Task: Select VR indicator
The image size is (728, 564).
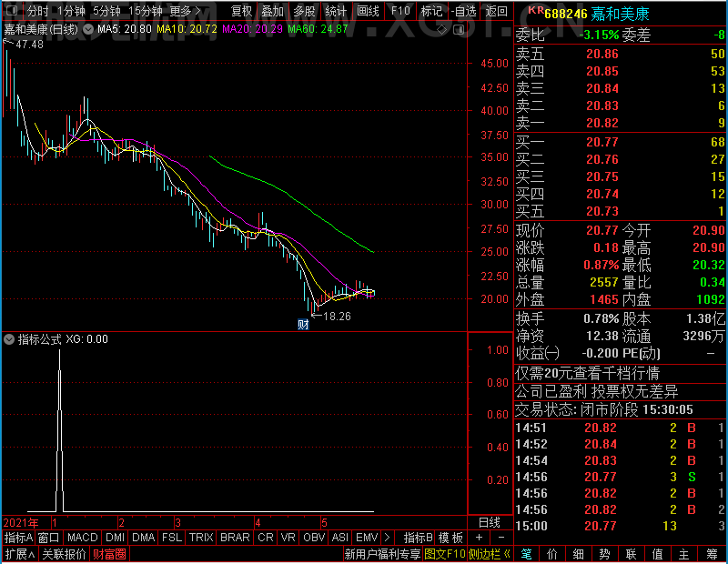Action: 288,538
